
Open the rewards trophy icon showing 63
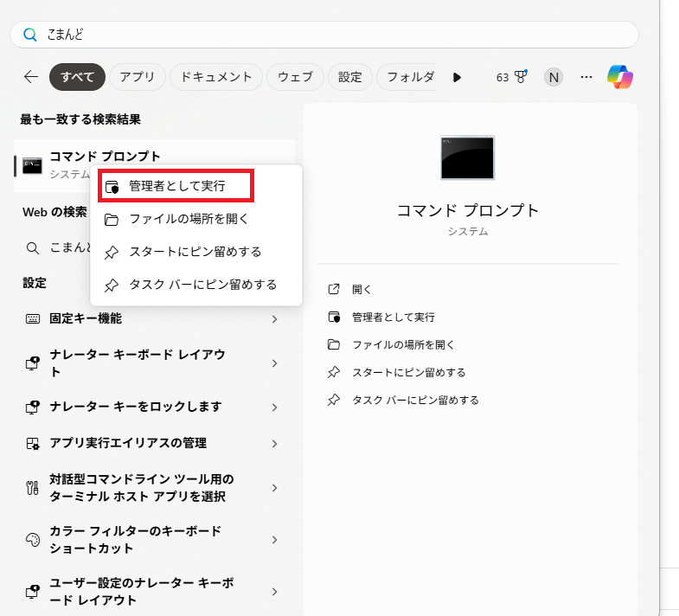[x=520, y=77]
